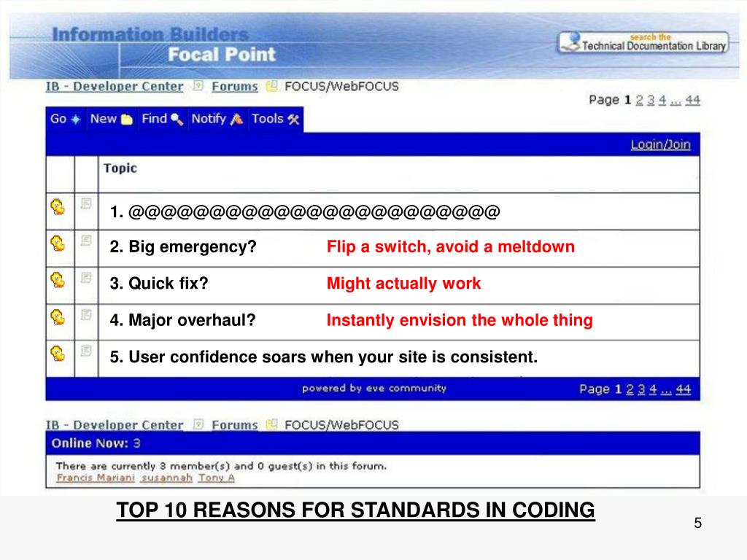Click the status icon for User confidence topic
747x560 pixels.
58,354
